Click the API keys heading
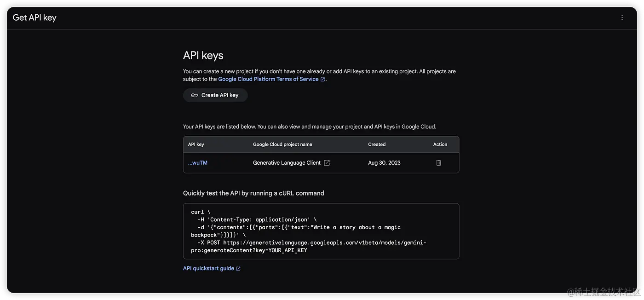This screenshot has width=644, height=300. (203, 55)
